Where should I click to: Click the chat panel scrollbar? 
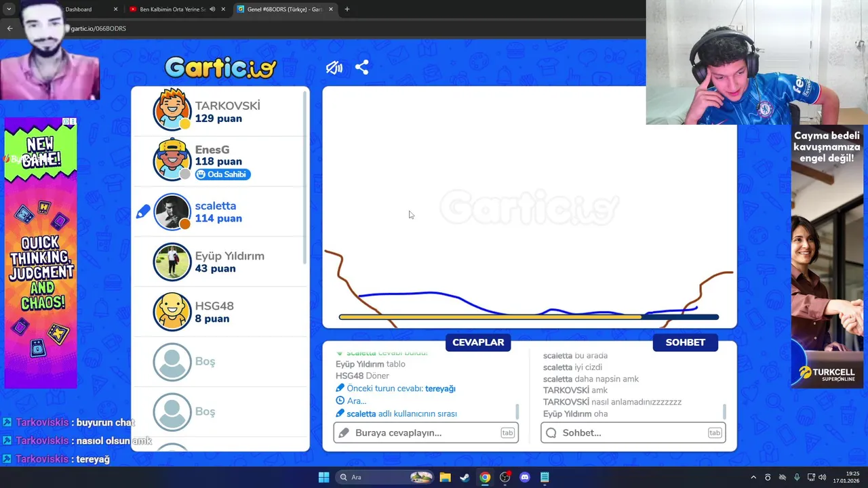725,412
